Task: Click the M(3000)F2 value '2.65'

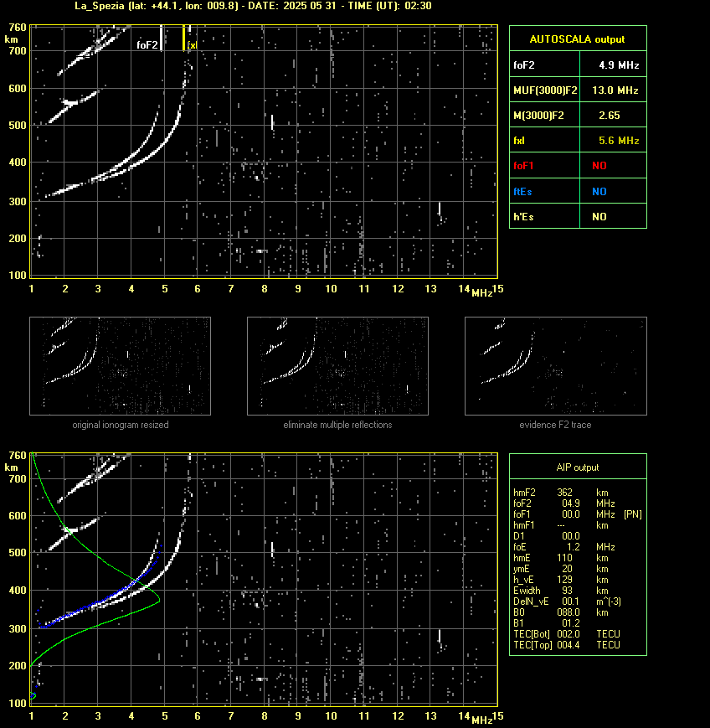Action: coord(609,115)
